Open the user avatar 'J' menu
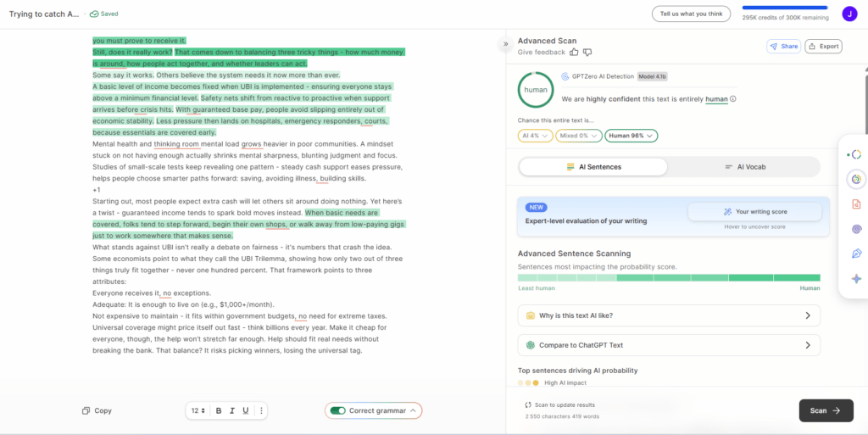The image size is (868, 435). point(849,14)
